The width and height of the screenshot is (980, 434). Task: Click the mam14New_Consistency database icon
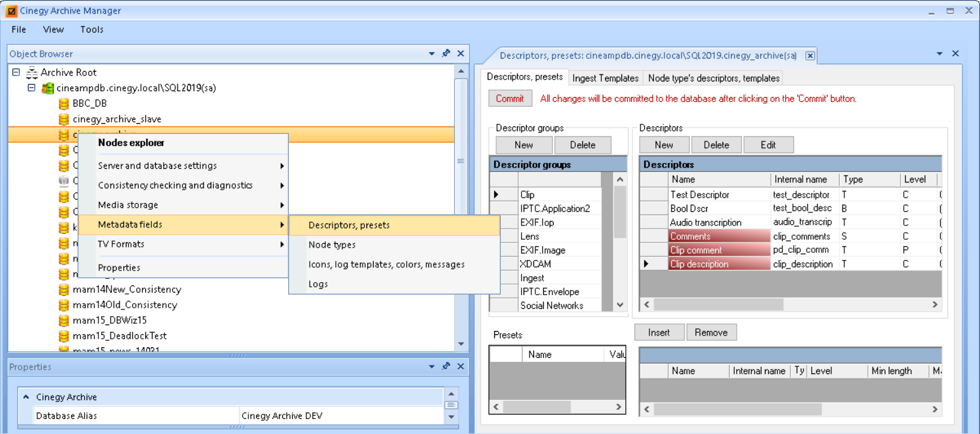[x=63, y=289]
